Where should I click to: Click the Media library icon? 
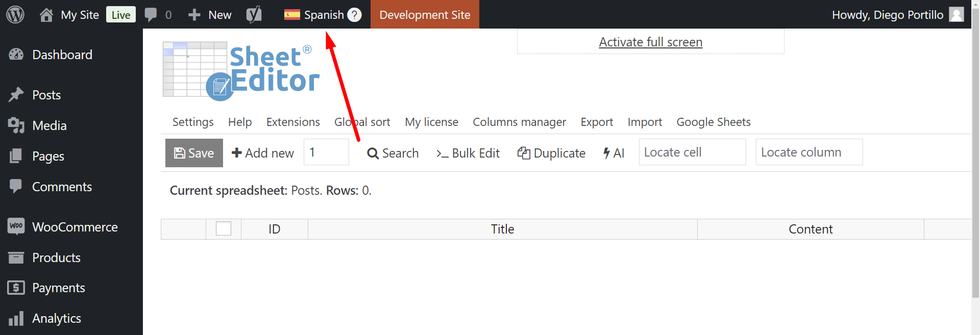pyautogui.click(x=16, y=125)
